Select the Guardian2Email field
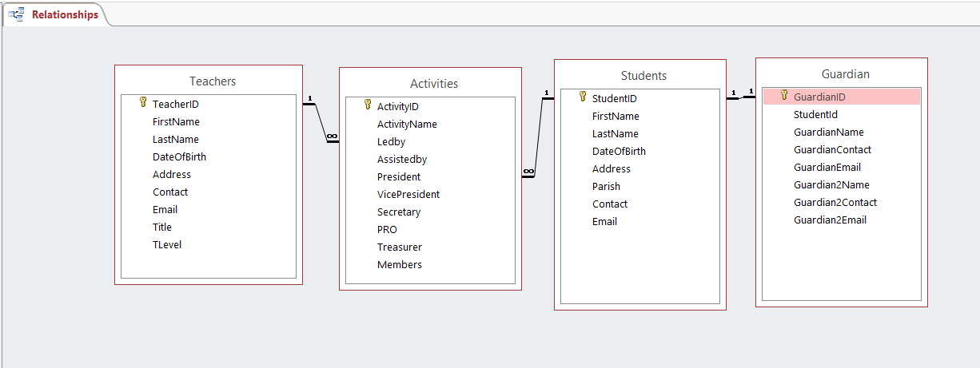This screenshot has height=368, width=980. (830, 220)
